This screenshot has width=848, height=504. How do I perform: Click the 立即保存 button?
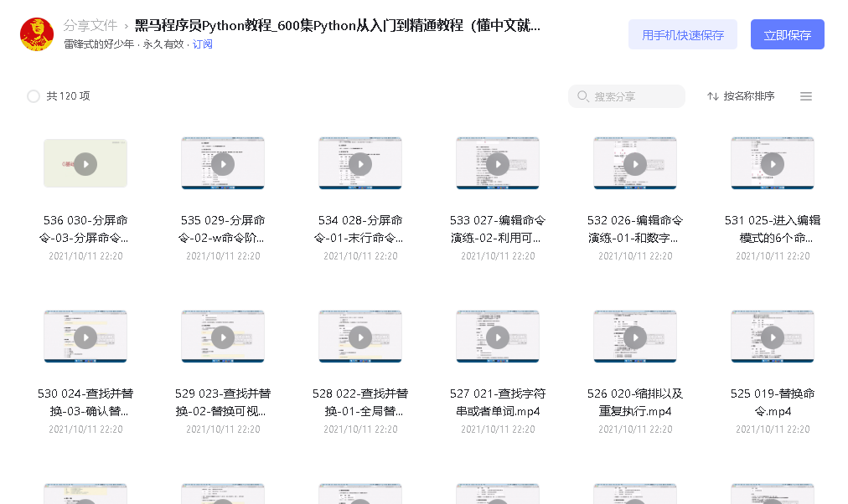click(786, 34)
